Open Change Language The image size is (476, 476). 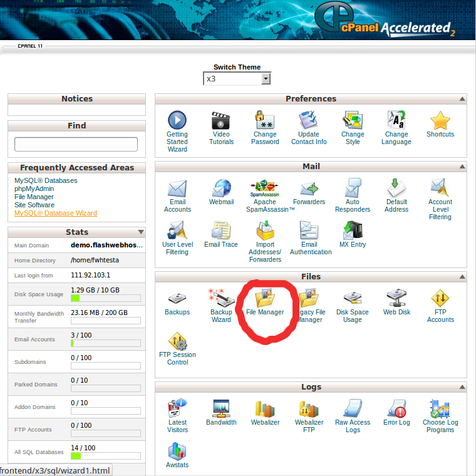tap(396, 120)
